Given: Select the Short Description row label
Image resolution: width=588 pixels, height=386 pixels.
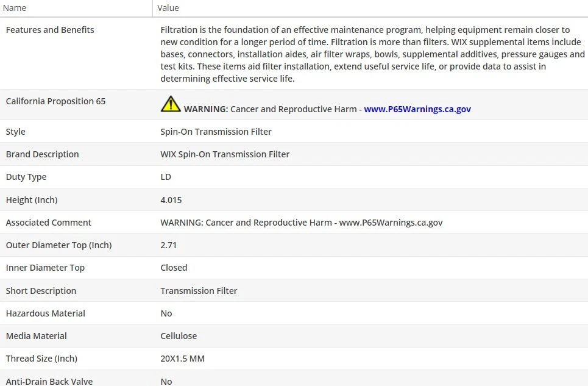Looking at the screenshot, I should 41,291.
